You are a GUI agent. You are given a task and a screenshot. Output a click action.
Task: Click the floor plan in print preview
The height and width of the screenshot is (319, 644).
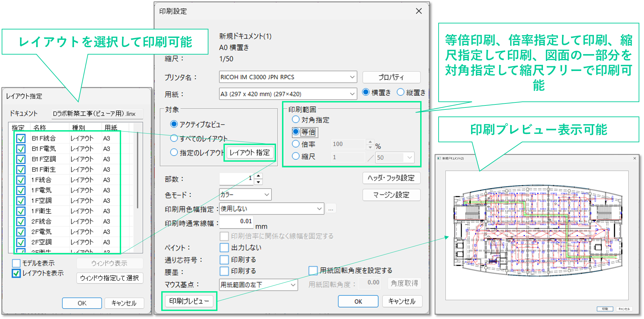537,231
